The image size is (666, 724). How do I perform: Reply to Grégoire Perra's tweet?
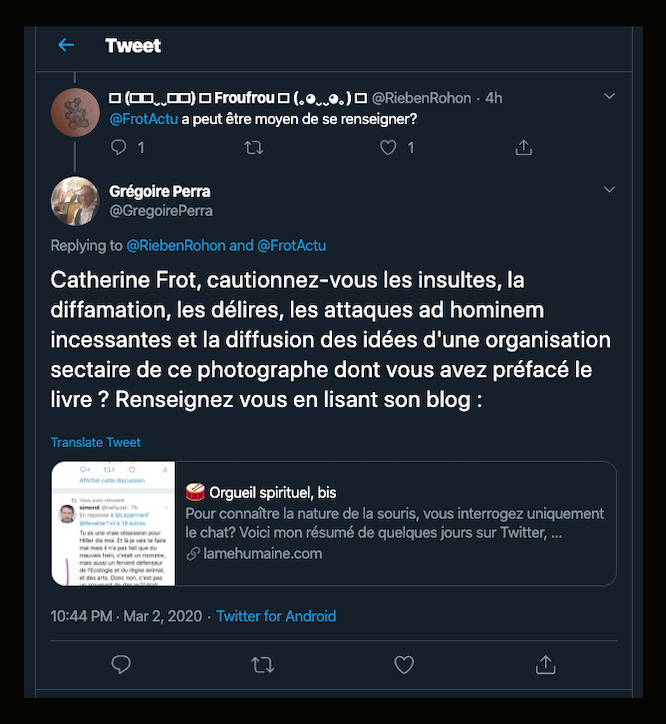click(121, 664)
